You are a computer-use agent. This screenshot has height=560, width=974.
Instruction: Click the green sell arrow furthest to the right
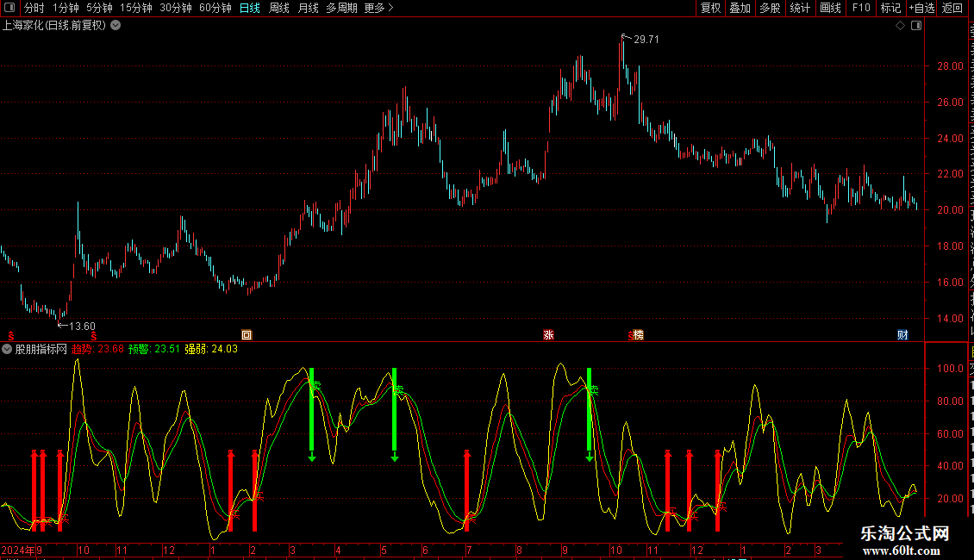tap(589, 414)
